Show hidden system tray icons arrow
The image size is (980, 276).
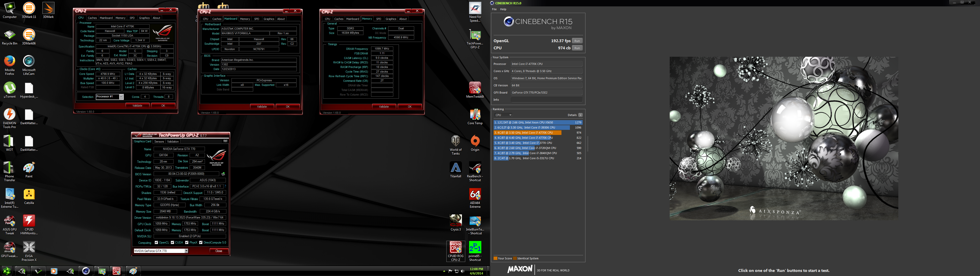[x=444, y=271]
